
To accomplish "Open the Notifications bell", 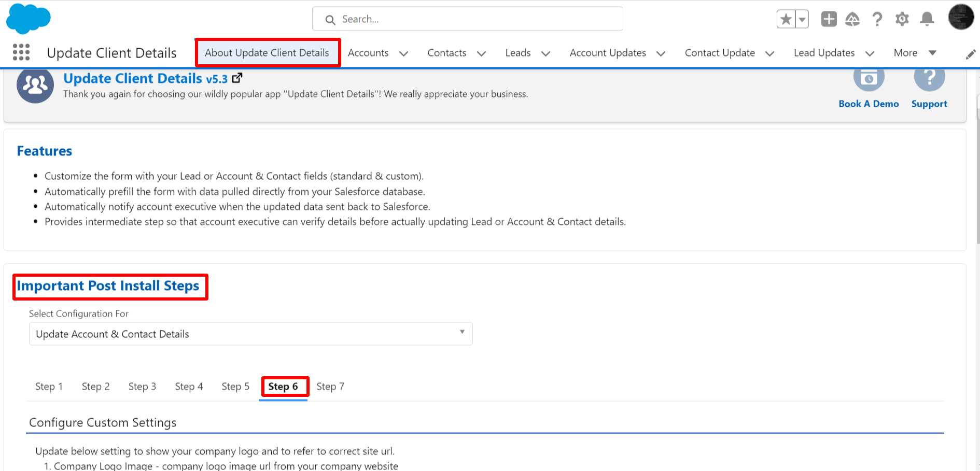I will pyautogui.click(x=927, y=20).
